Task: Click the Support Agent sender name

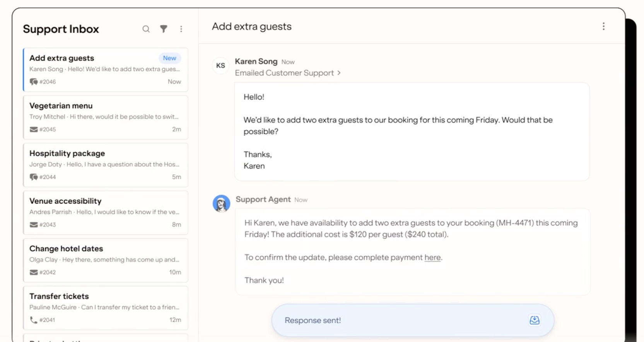Action: click(263, 199)
